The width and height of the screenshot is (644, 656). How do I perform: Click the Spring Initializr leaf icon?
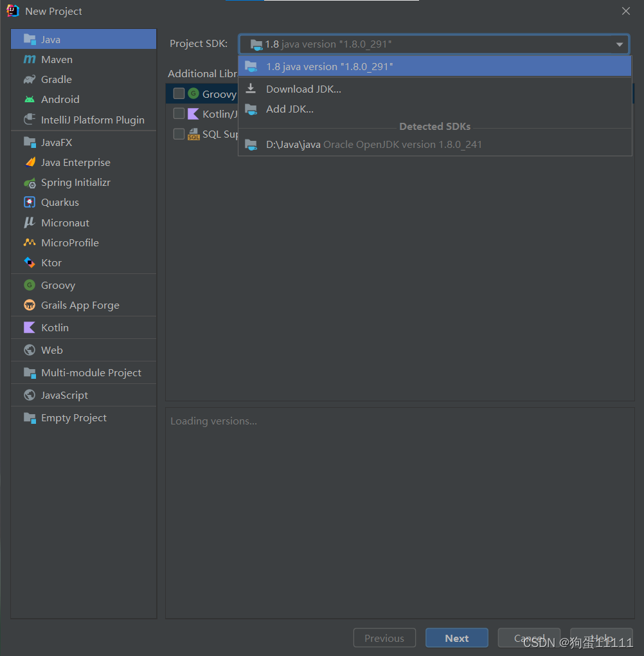[x=30, y=183]
